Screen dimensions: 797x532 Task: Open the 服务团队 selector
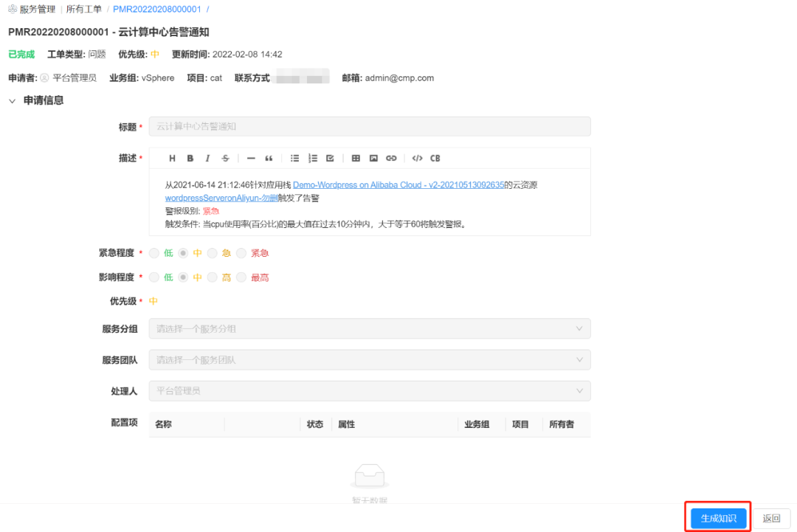click(x=369, y=359)
